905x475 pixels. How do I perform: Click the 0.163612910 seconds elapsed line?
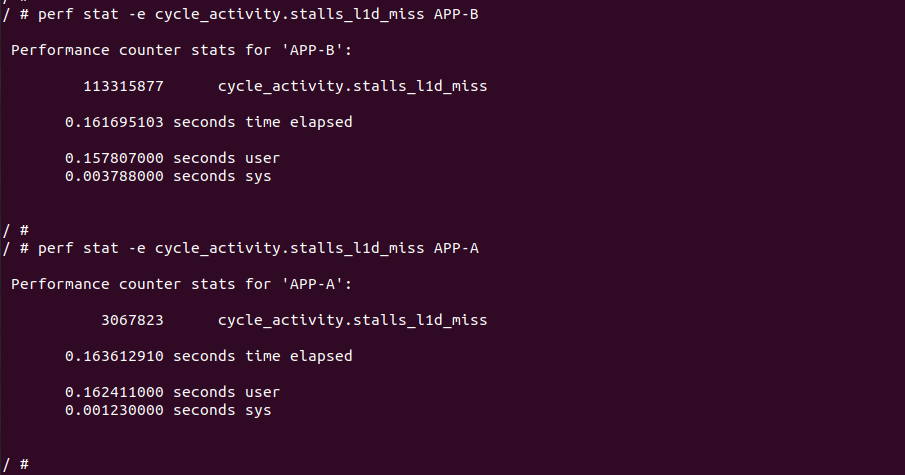[208, 356]
